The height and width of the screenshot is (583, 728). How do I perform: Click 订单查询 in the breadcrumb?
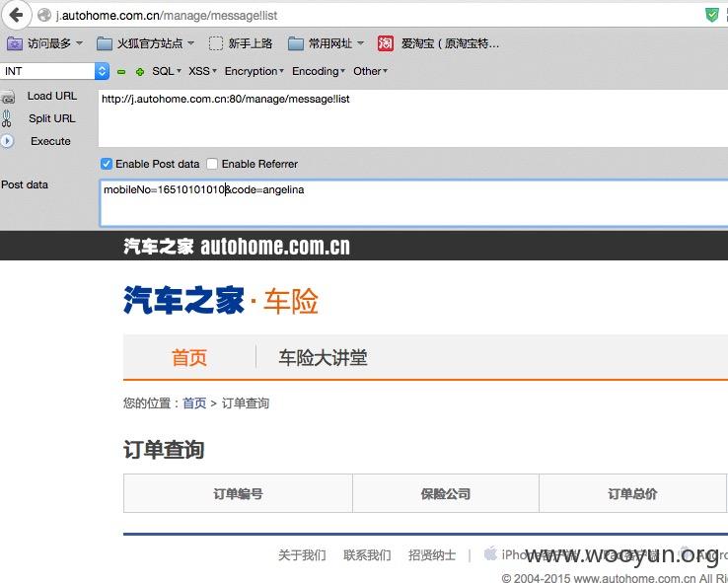click(x=246, y=402)
